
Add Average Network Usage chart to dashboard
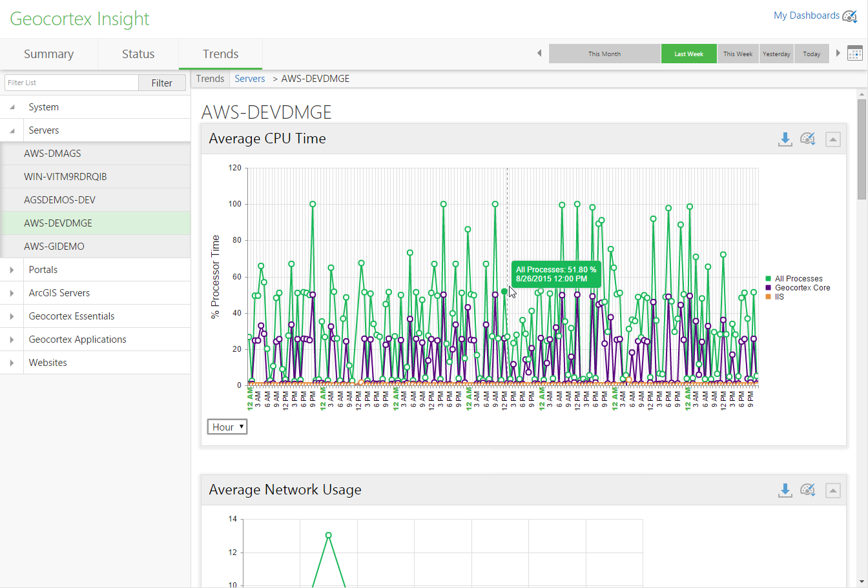point(808,490)
